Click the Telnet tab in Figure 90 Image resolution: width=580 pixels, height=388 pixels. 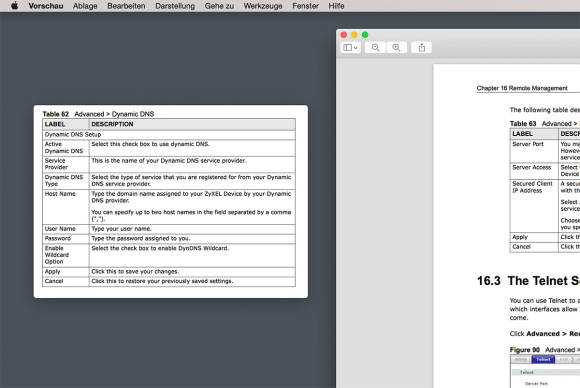(543, 360)
